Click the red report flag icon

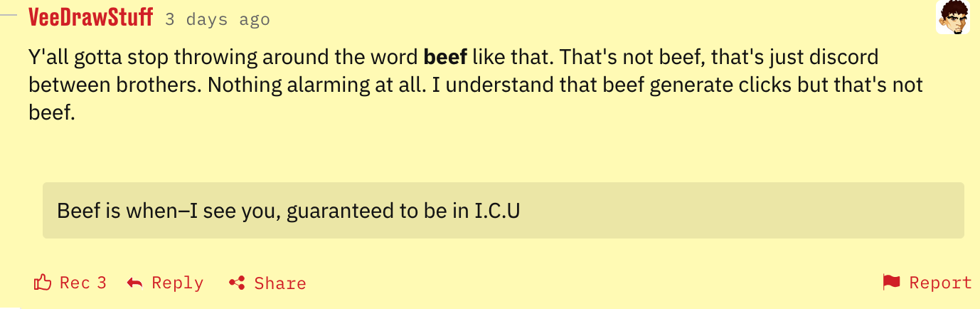point(891,282)
